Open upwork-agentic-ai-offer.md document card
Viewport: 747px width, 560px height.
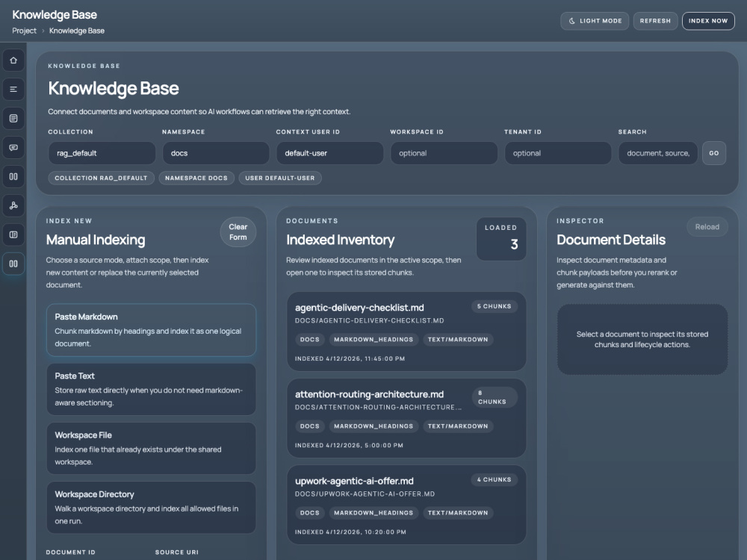(x=406, y=505)
